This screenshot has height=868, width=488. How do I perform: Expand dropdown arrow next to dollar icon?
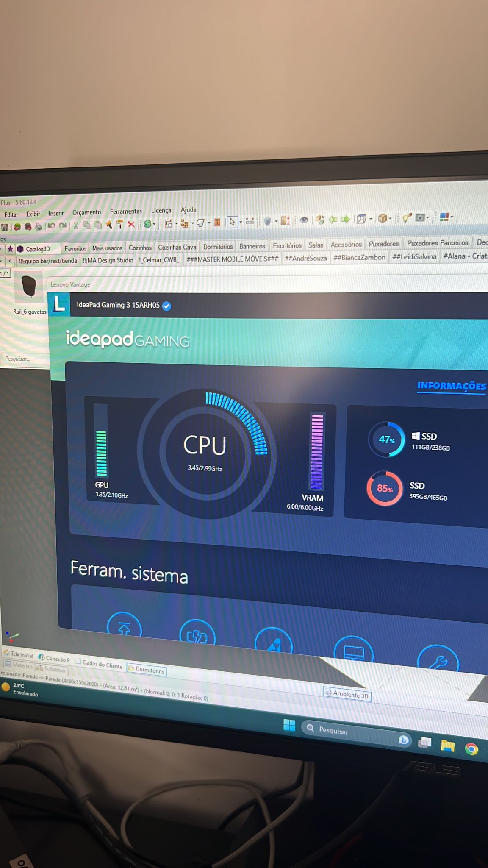point(154,224)
